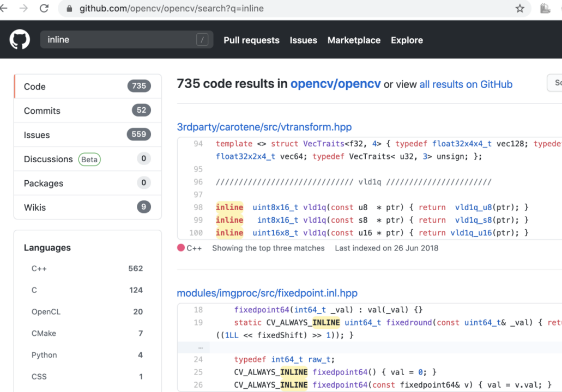Open Explore in the top navigation

[x=407, y=40]
